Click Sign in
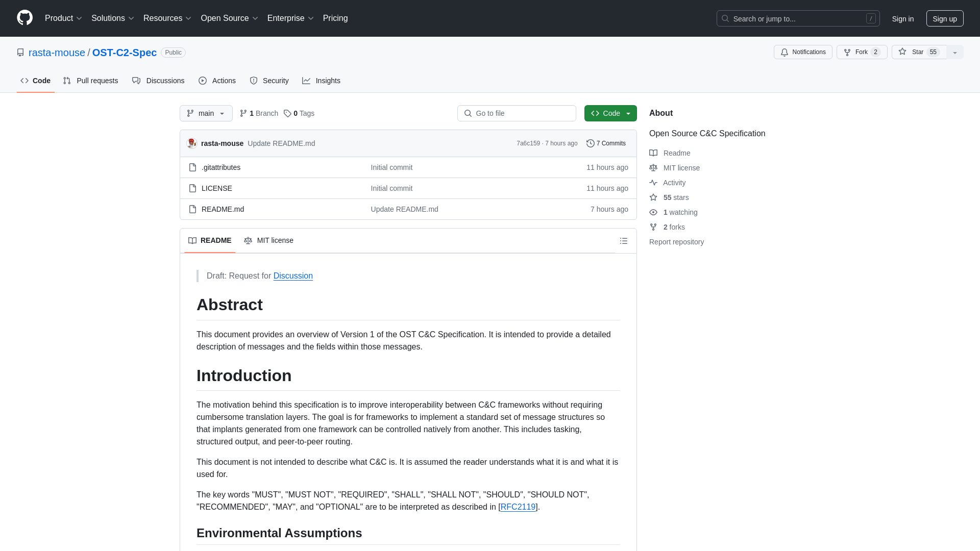Viewport: 980px width, 551px height. 903,18
